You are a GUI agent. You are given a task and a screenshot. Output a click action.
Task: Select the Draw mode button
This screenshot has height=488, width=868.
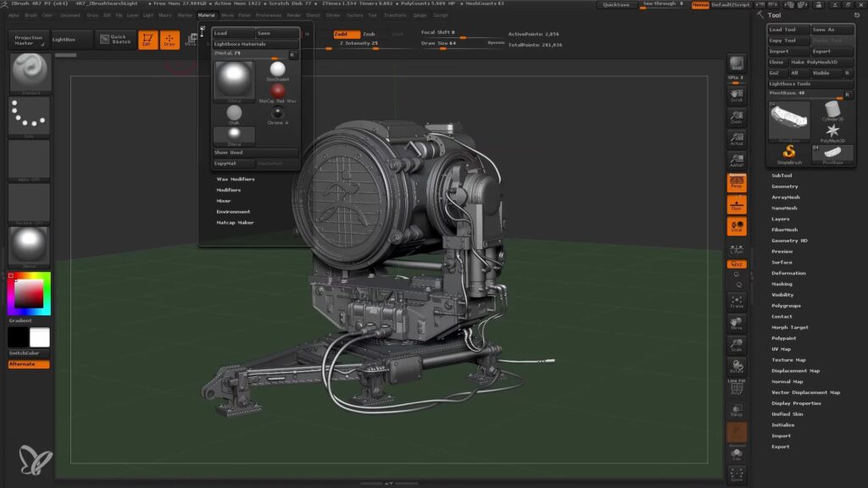click(x=170, y=40)
